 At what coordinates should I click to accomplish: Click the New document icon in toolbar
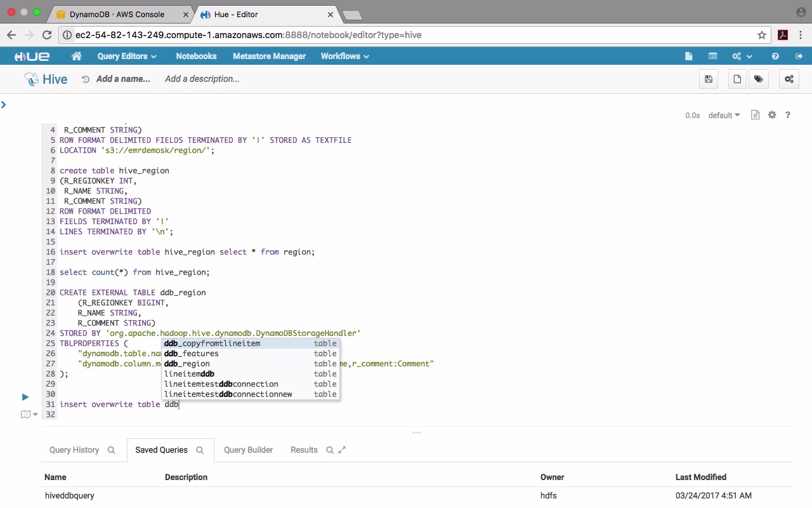click(737, 79)
